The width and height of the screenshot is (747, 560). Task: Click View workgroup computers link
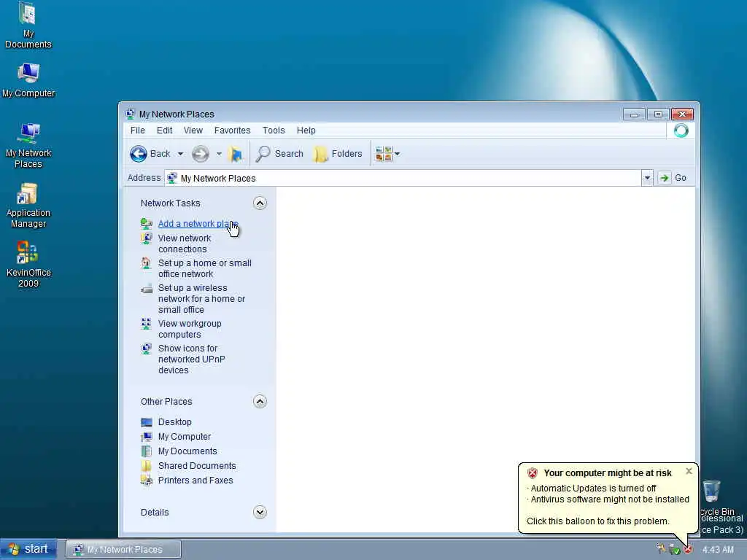[x=190, y=329]
